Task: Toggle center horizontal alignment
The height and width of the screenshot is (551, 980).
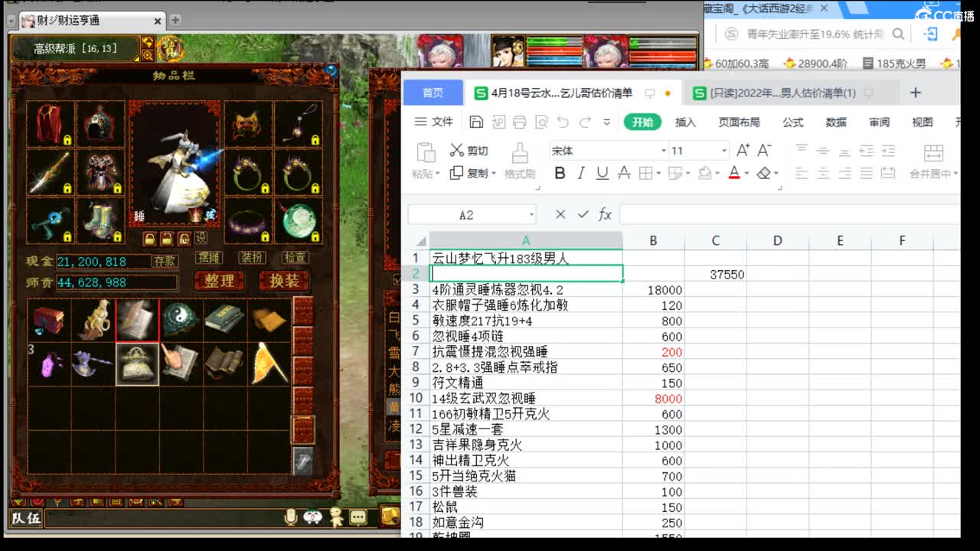Action: (823, 174)
